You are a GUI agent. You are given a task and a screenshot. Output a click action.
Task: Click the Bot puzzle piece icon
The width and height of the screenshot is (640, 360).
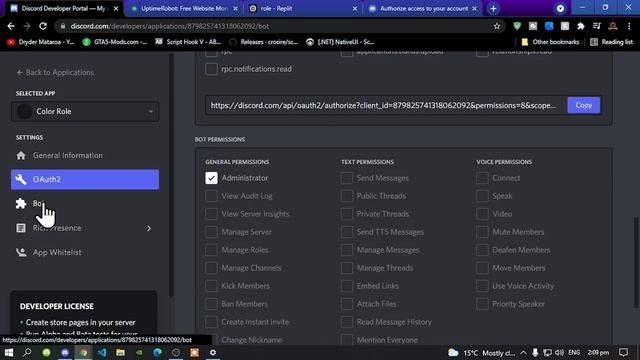point(21,203)
